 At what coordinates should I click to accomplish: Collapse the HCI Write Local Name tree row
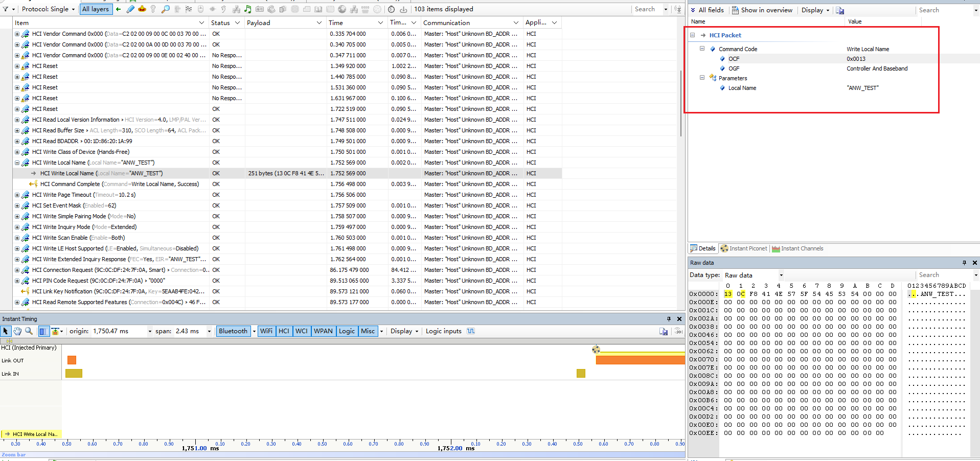[17, 163]
